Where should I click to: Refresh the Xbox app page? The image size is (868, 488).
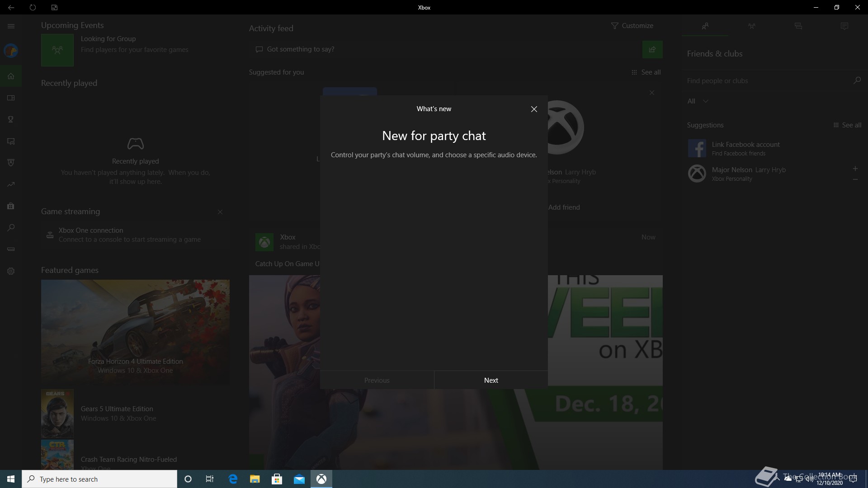click(x=33, y=7)
